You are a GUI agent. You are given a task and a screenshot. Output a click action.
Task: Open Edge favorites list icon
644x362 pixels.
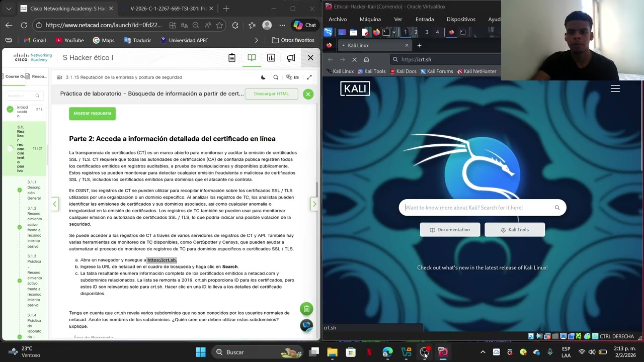click(x=252, y=25)
